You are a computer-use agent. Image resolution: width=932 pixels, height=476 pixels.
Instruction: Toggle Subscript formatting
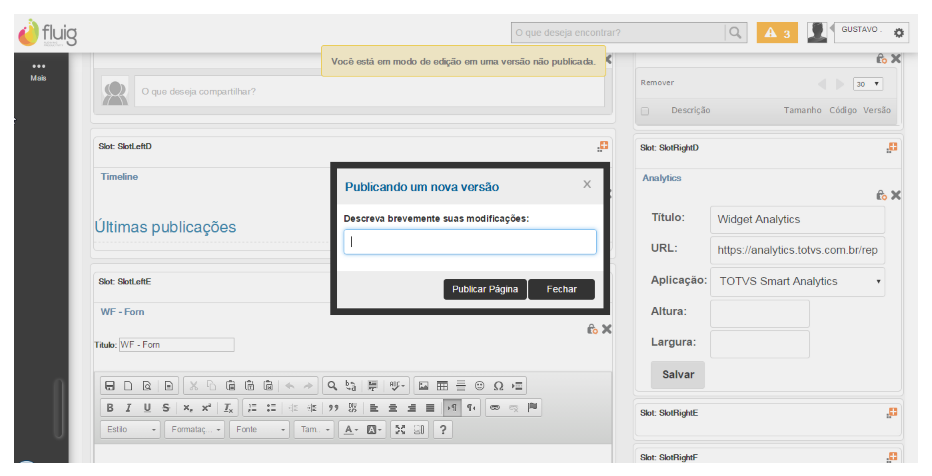(x=187, y=408)
